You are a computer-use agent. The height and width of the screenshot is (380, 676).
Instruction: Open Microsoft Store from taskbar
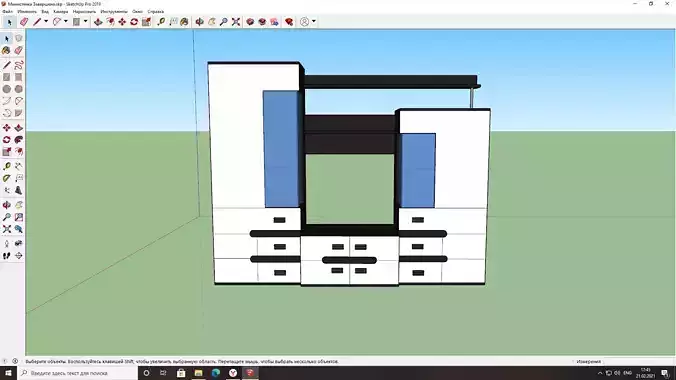click(181, 373)
